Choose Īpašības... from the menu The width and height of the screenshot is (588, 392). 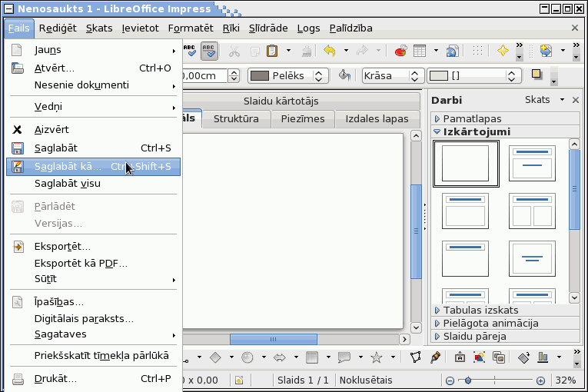tap(93, 302)
